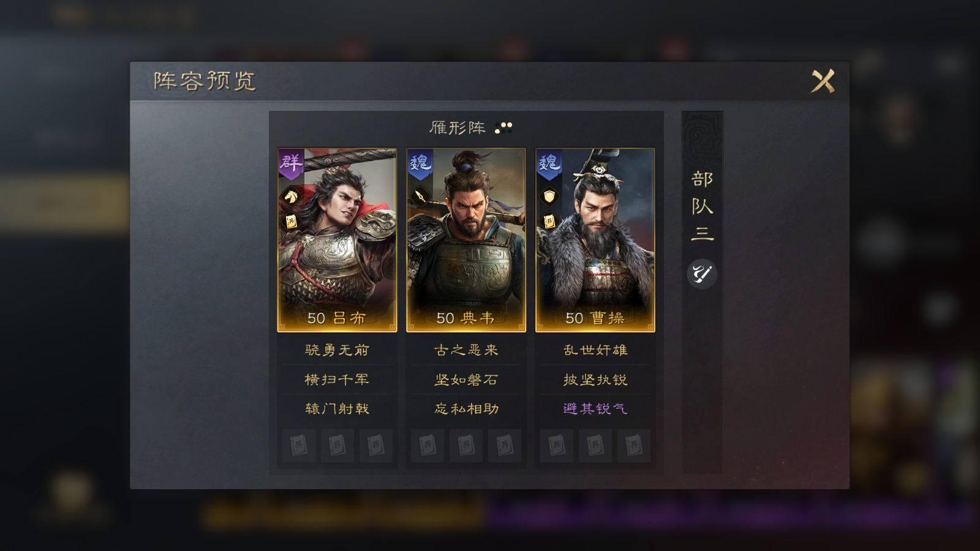Select the 古之恶来 skill
Screen dimensions: 980x551
(466, 350)
